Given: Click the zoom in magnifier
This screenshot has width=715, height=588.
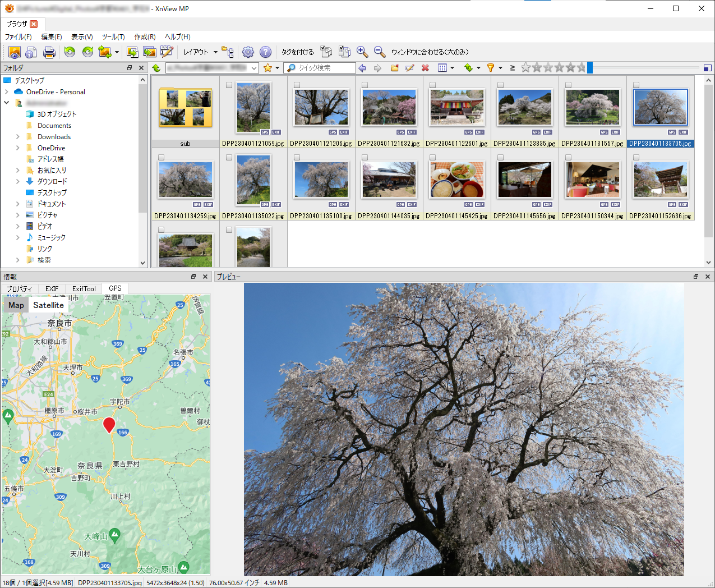Looking at the screenshot, I should [x=362, y=52].
